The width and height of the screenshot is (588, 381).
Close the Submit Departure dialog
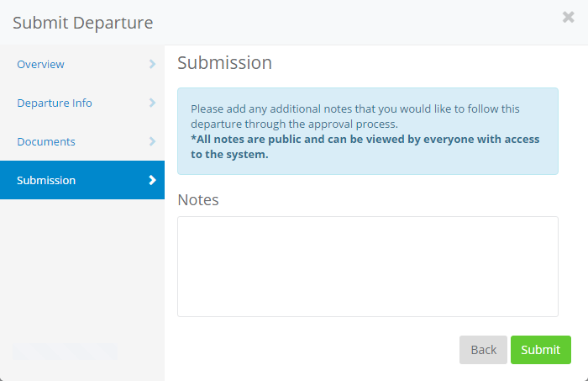click(569, 18)
